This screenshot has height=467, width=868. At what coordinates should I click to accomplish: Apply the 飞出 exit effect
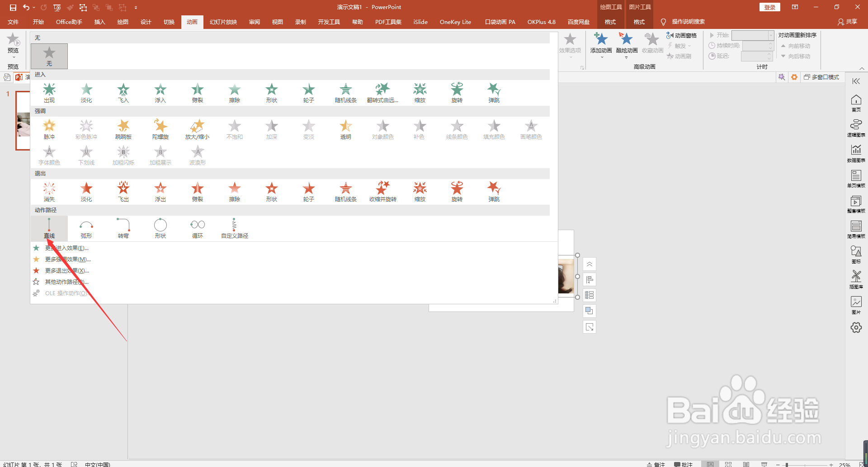tap(123, 192)
